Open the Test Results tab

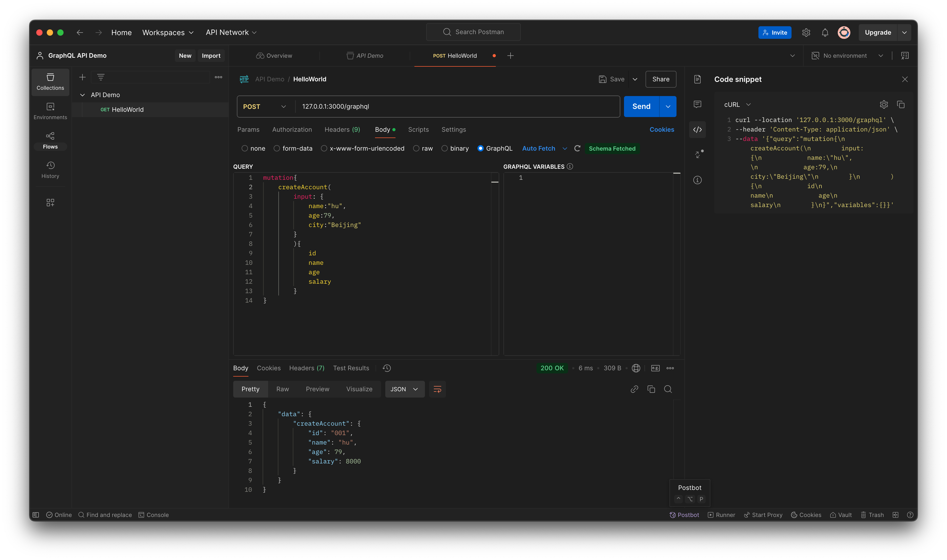pyautogui.click(x=351, y=368)
